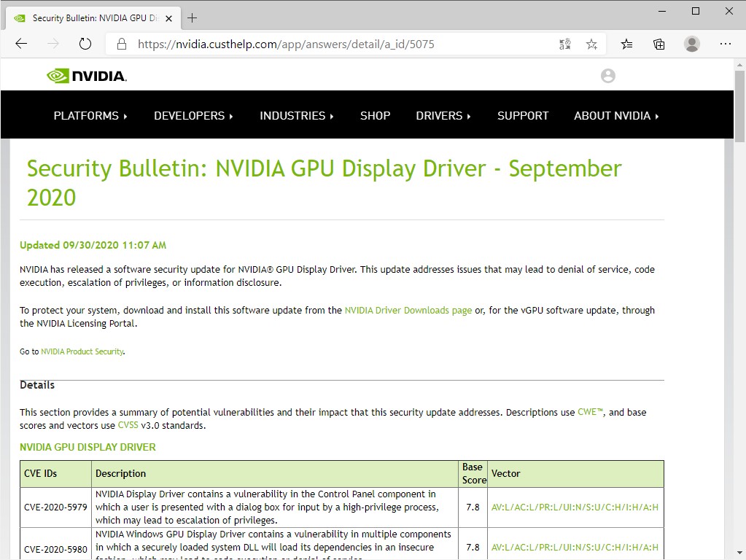The image size is (746, 560).
Task: Click the Vector column header
Action: [575, 474]
